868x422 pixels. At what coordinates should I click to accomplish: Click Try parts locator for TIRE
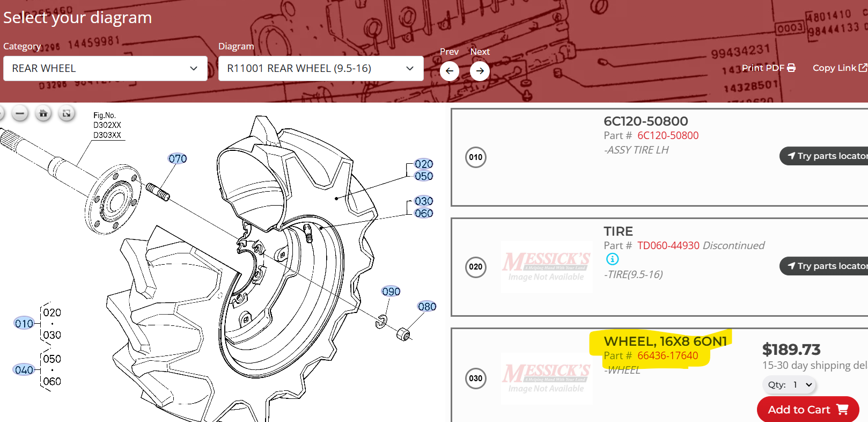[x=826, y=266]
